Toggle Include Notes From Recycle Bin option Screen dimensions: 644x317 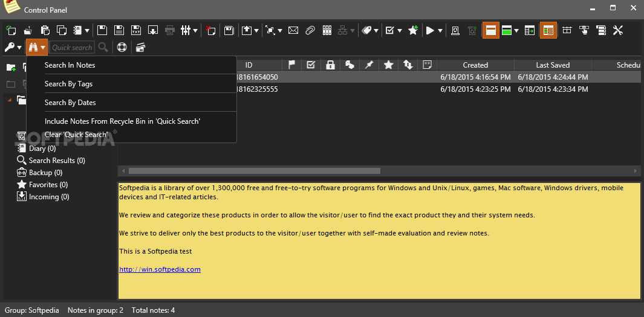[x=122, y=121]
